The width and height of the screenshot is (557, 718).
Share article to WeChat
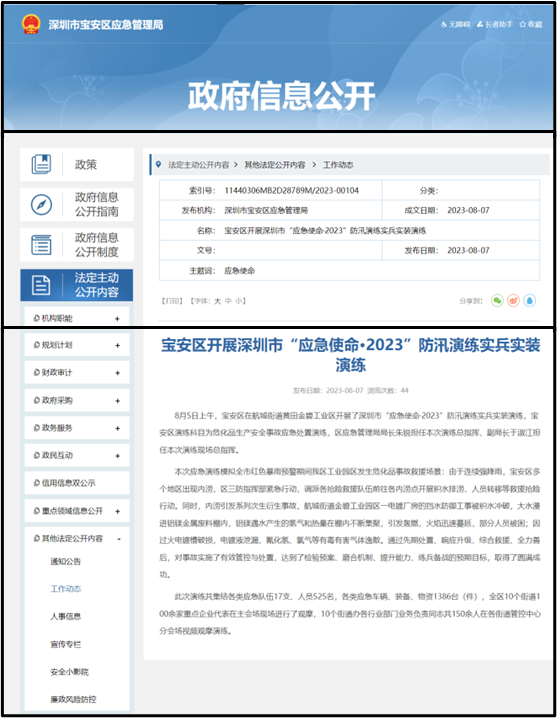tap(497, 300)
